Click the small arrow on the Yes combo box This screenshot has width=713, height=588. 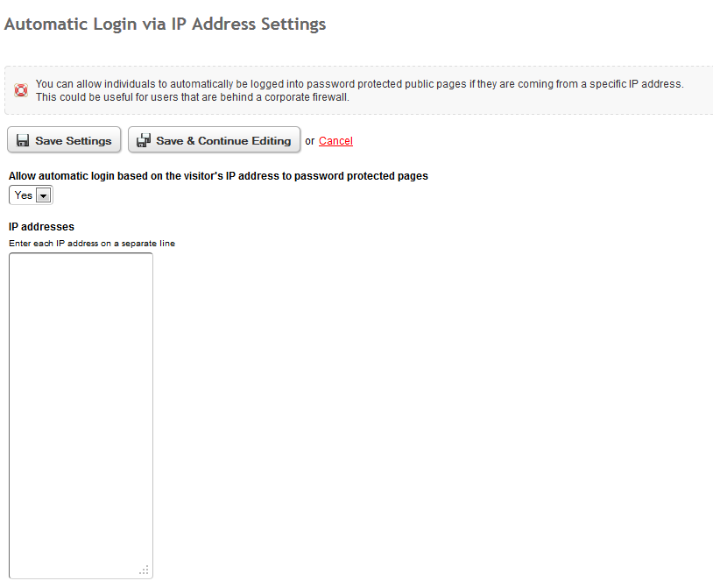[43, 195]
